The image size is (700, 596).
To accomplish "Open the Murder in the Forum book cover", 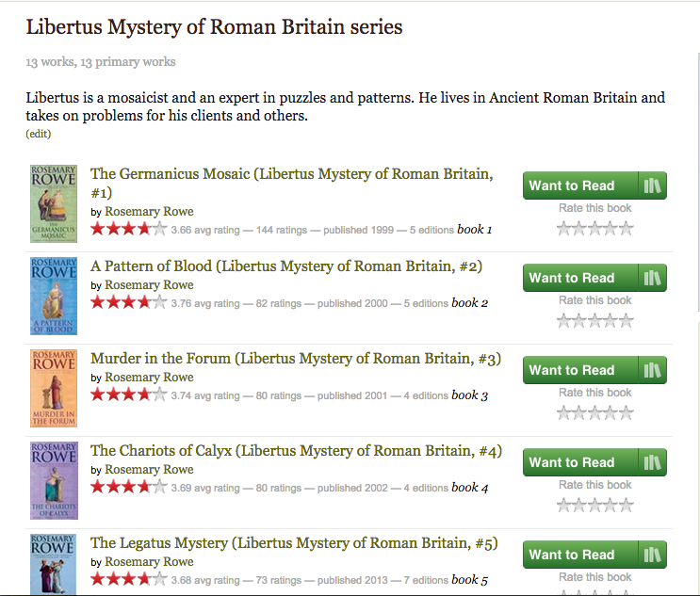I will point(54,389).
